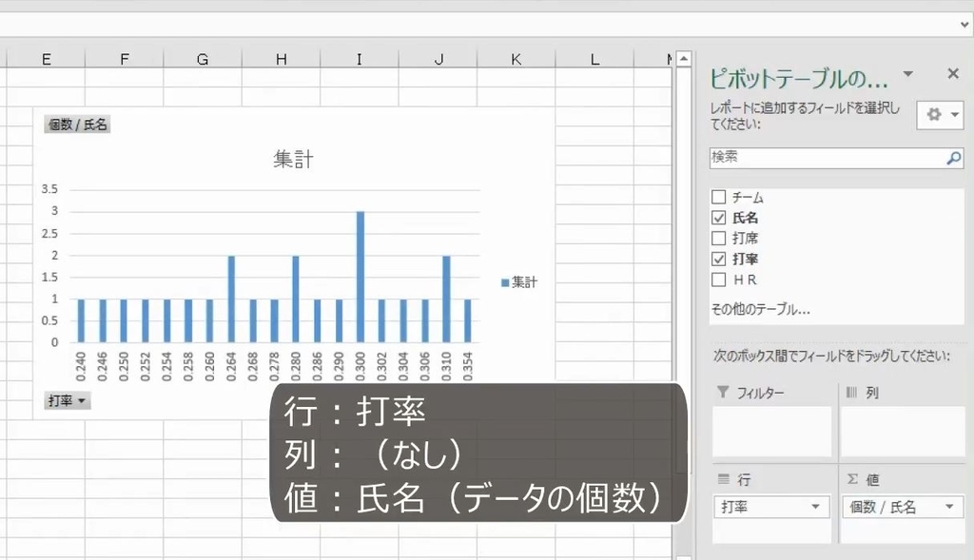
Task: Select column I header
Action: (359, 59)
